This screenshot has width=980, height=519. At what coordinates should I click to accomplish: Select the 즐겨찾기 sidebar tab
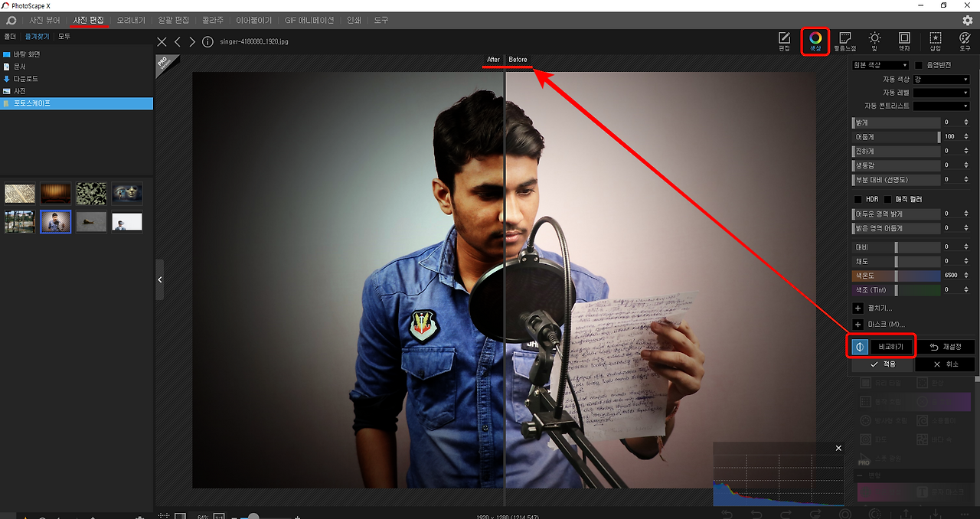coord(37,36)
